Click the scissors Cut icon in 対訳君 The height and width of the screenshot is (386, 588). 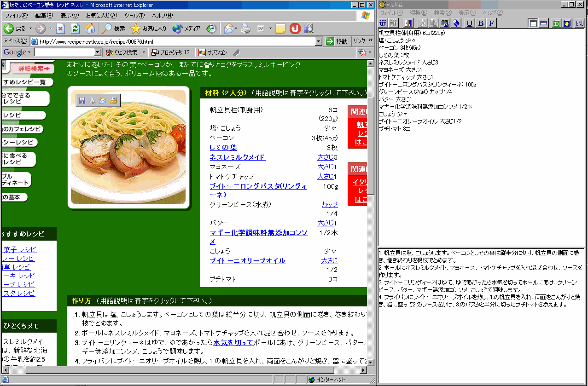423,23
